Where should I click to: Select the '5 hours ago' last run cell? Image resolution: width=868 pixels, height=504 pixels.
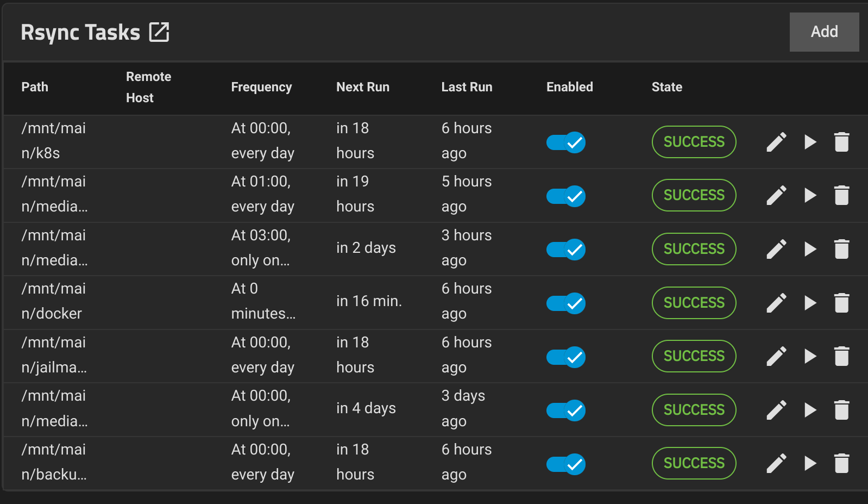coord(467,194)
